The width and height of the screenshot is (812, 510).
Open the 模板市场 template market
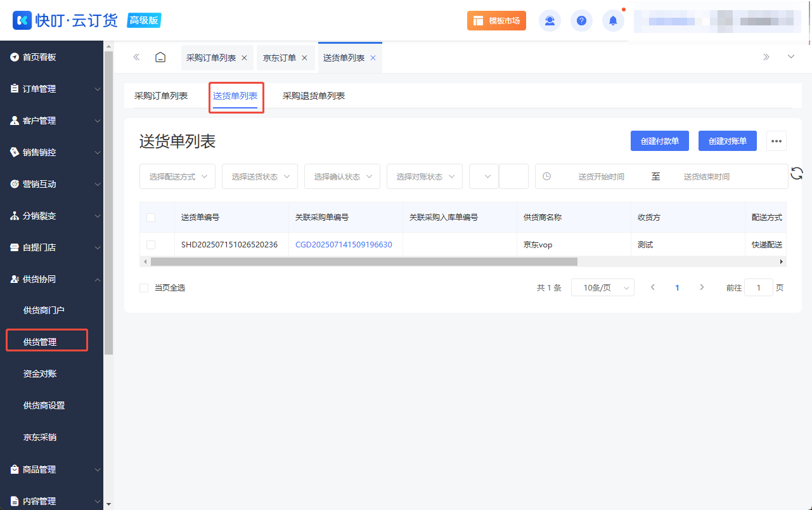click(x=496, y=20)
